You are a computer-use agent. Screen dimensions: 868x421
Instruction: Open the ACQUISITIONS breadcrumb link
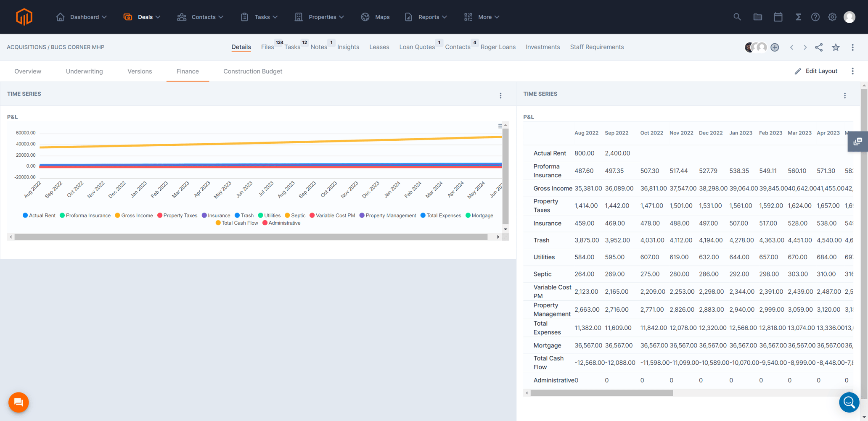click(26, 47)
